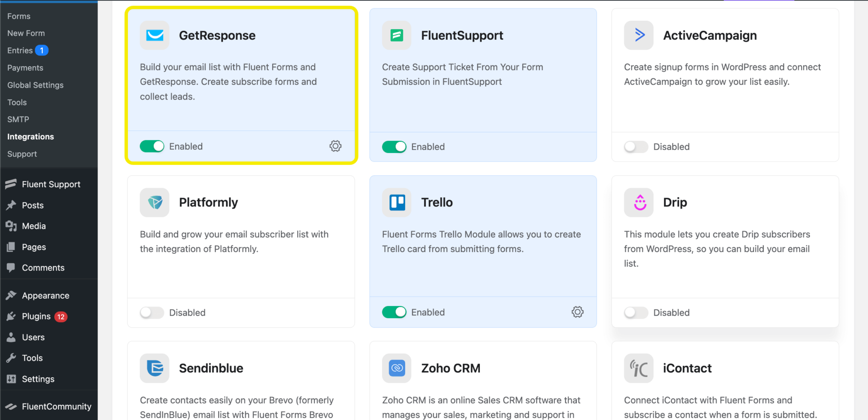The height and width of the screenshot is (420, 868).
Task: Go to the New Form page
Action: point(26,33)
